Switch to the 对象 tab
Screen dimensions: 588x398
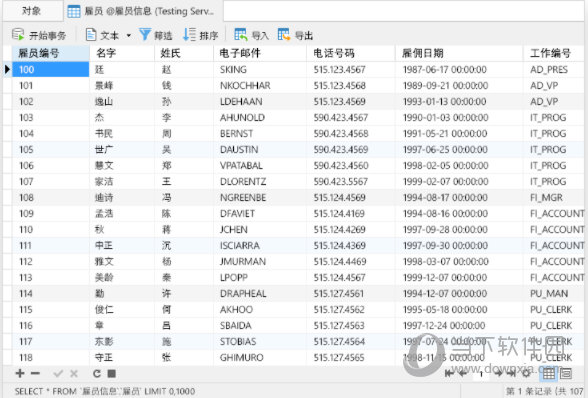point(32,11)
